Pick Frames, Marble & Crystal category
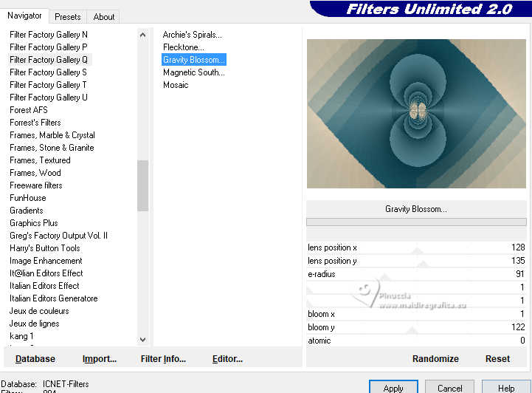The image size is (532, 393). 52,135
